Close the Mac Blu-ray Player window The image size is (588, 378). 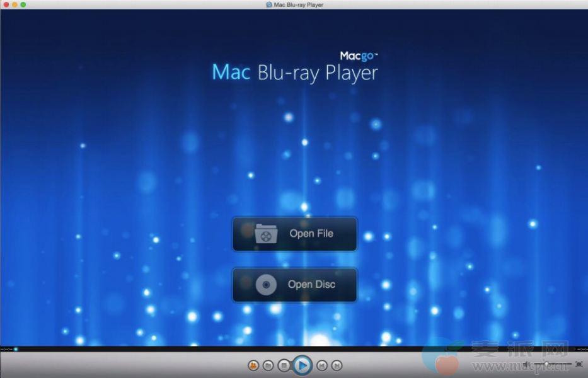pos(6,4)
